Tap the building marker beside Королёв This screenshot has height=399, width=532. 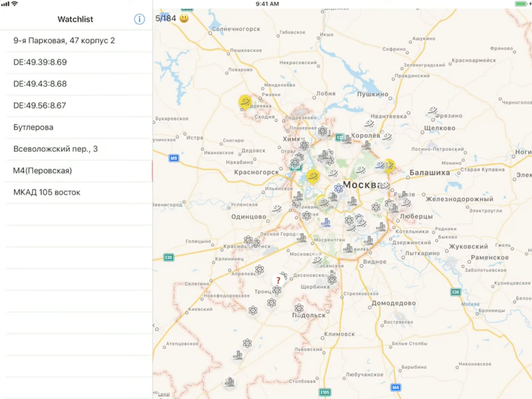pos(347,139)
